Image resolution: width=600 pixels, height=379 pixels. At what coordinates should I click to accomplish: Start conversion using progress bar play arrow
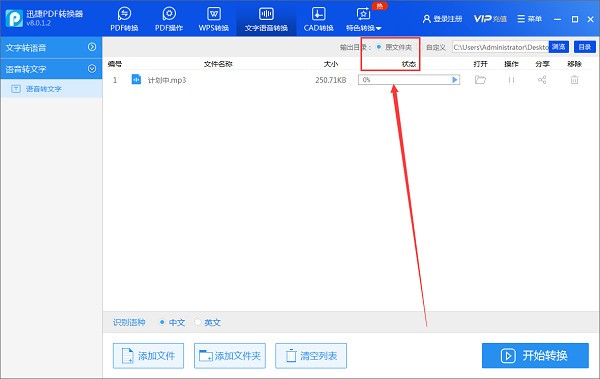[455, 80]
